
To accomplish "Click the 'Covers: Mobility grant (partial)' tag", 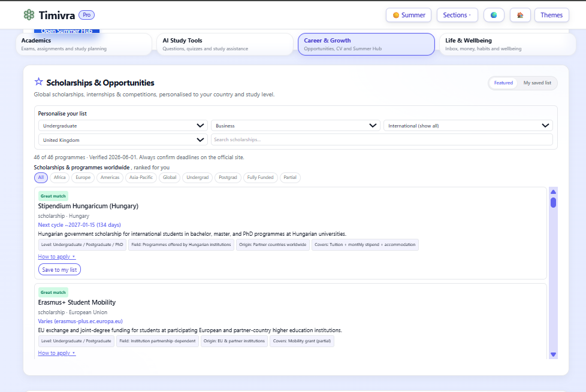I will tap(302, 341).
